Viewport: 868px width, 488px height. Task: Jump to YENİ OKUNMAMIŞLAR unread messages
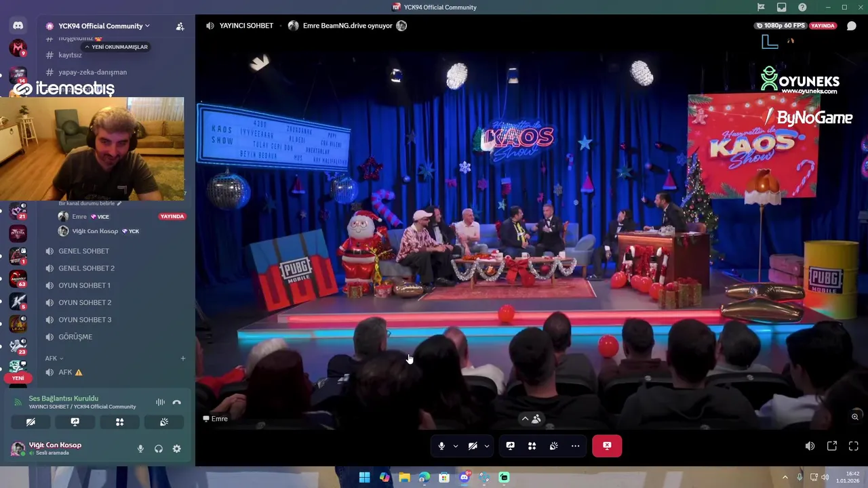(x=116, y=47)
